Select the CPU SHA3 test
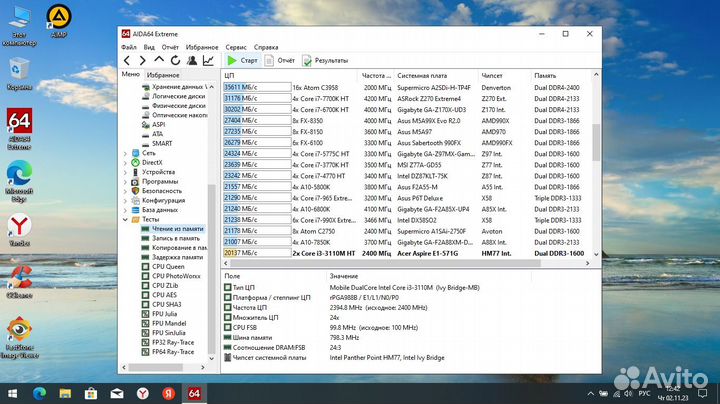Screen dimensions: 720x404 [x=162, y=304]
